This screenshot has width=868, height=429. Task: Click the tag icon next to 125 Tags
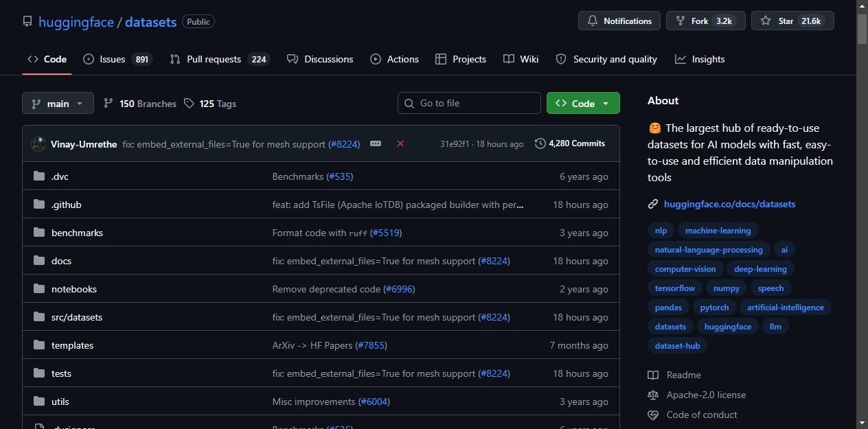(190, 104)
